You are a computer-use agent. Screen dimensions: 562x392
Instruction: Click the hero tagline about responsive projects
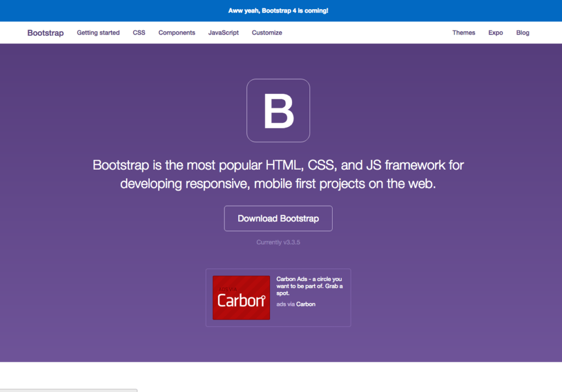(x=278, y=174)
